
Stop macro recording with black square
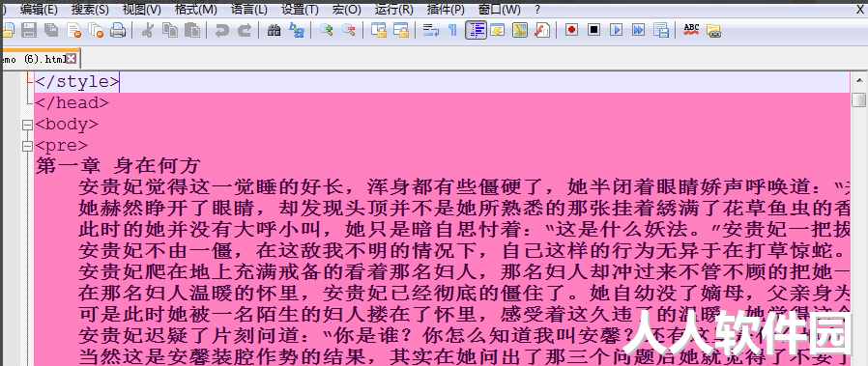click(594, 30)
